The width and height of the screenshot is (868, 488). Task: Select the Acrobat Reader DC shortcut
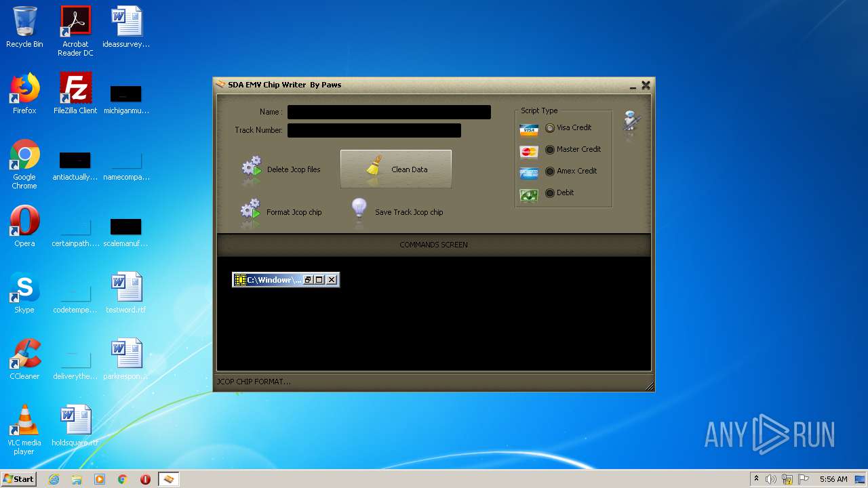pos(75,32)
